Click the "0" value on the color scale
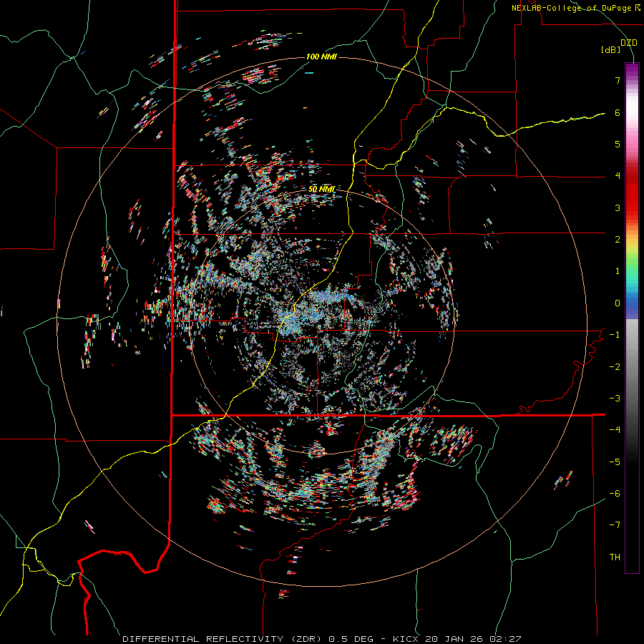 pos(618,303)
